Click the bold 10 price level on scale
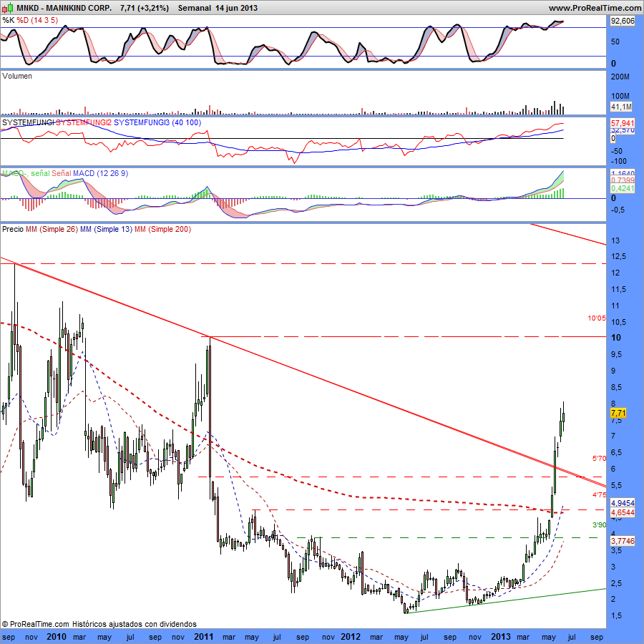 click(616, 338)
